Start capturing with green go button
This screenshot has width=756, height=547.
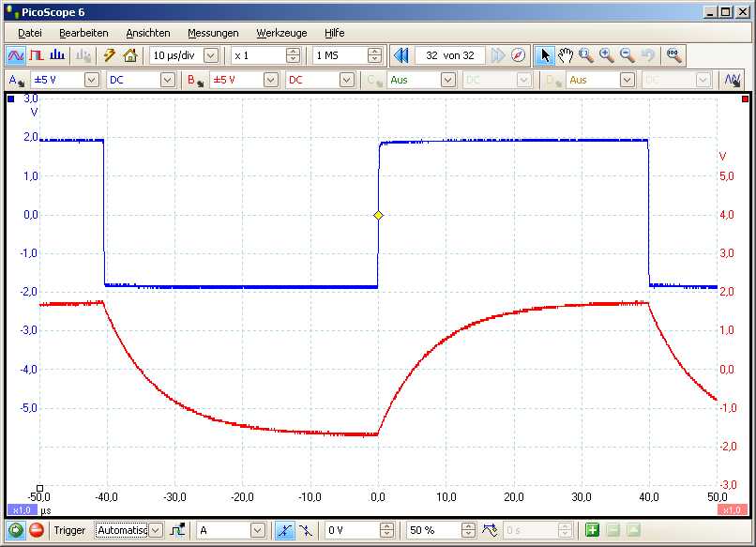[16, 531]
